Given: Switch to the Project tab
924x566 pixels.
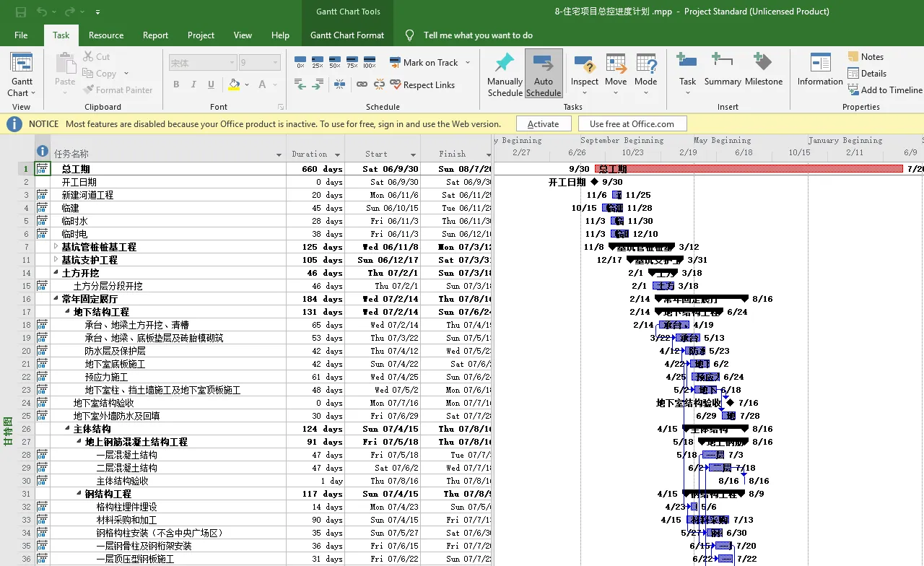Looking at the screenshot, I should coord(201,35).
